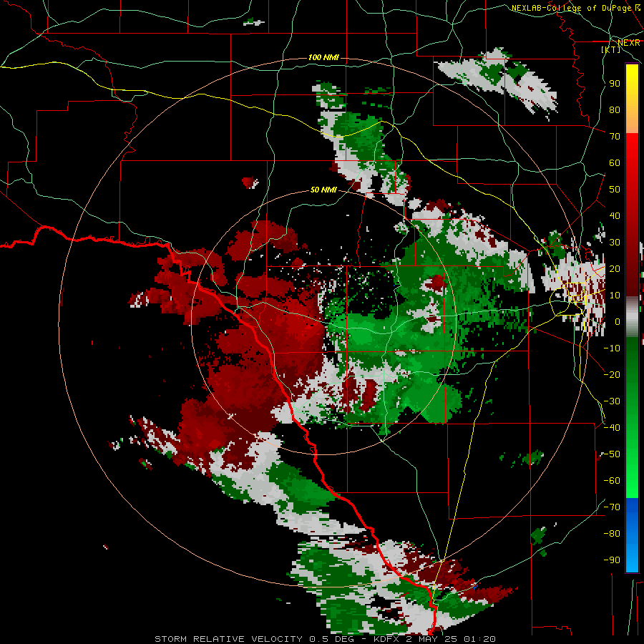644x644 pixels.
Task: Click the 70 value on velocity scale
Action: (x=615, y=137)
